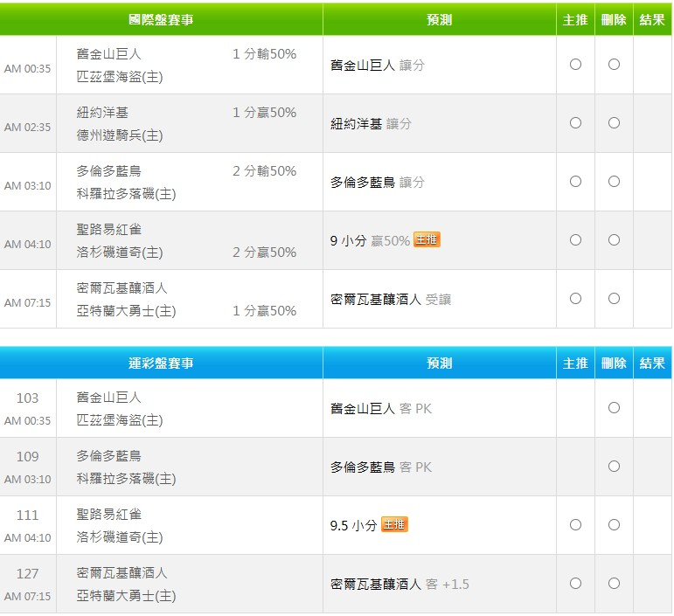This screenshot has width=674, height=616.
Task: Select 刪除 radio for 紐約洋基 讓分 row
Action: (x=614, y=123)
